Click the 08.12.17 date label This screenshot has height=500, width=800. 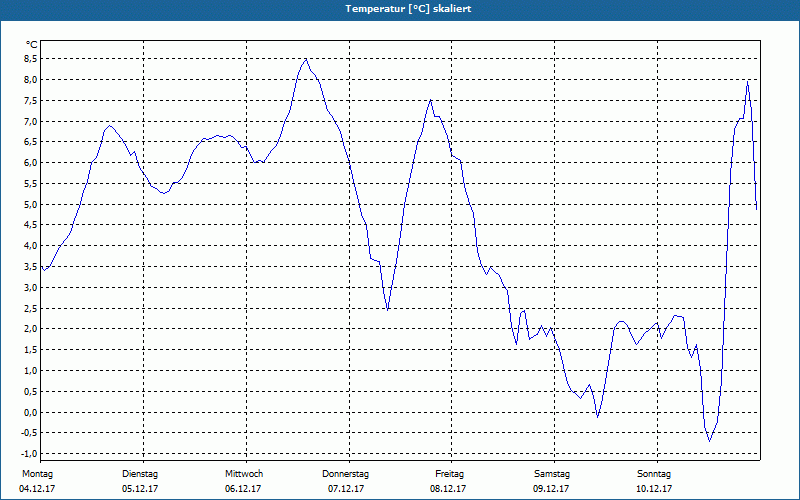[x=448, y=489]
